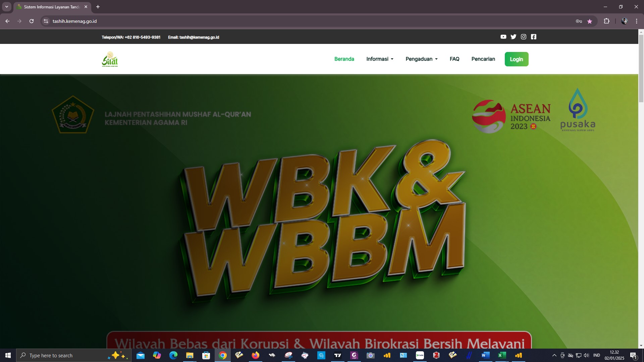Viewport: 644px width, 362px height.
Task: Go to the Beranda page
Action: pos(344,59)
